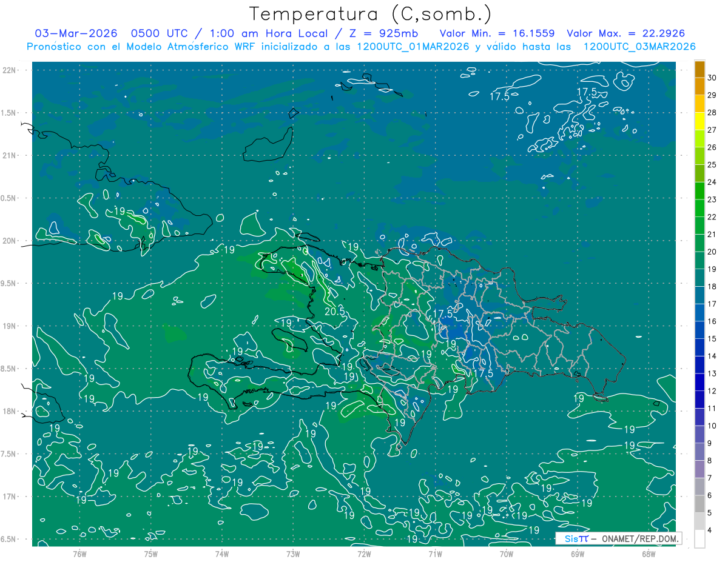Pick the dark blue swatch between 12 and 13
The width and height of the screenshot is (728, 562).
point(699,382)
